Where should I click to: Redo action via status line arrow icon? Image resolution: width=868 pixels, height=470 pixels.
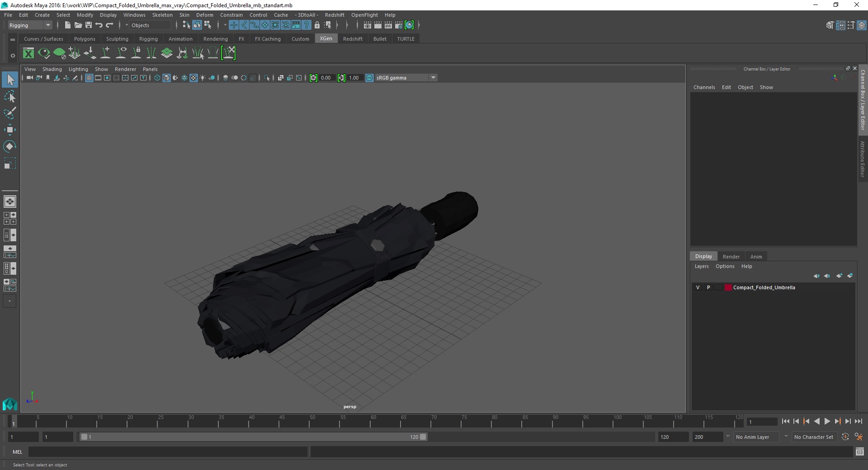pyautogui.click(x=109, y=25)
